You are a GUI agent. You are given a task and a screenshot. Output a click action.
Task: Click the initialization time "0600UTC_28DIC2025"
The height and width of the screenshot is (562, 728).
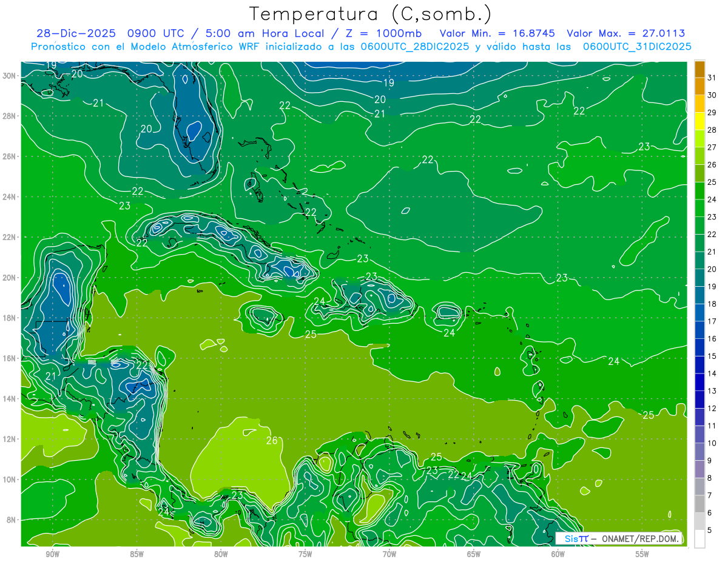pyautogui.click(x=414, y=47)
